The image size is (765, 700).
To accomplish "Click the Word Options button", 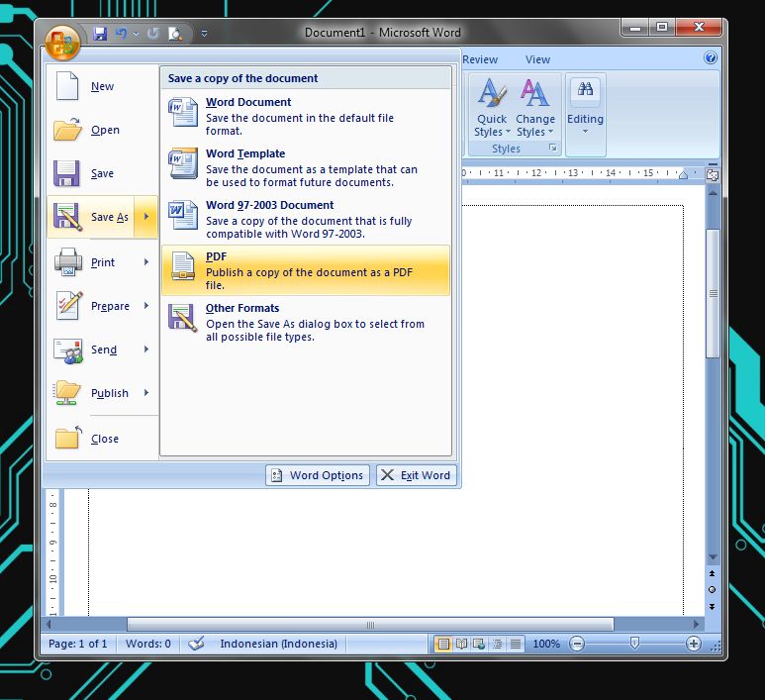I will point(318,475).
